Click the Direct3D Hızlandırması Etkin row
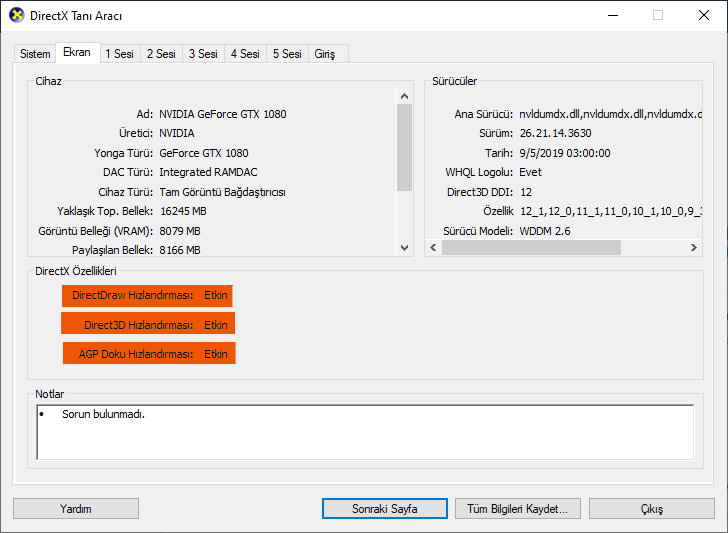Image resolution: width=728 pixels, height=533 pixels. point(148,323)
